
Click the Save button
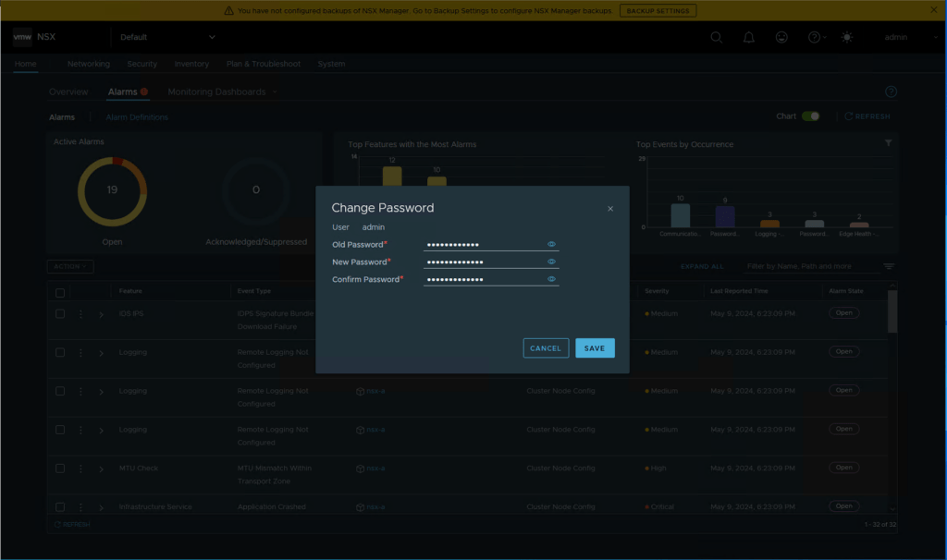point(595,348)
